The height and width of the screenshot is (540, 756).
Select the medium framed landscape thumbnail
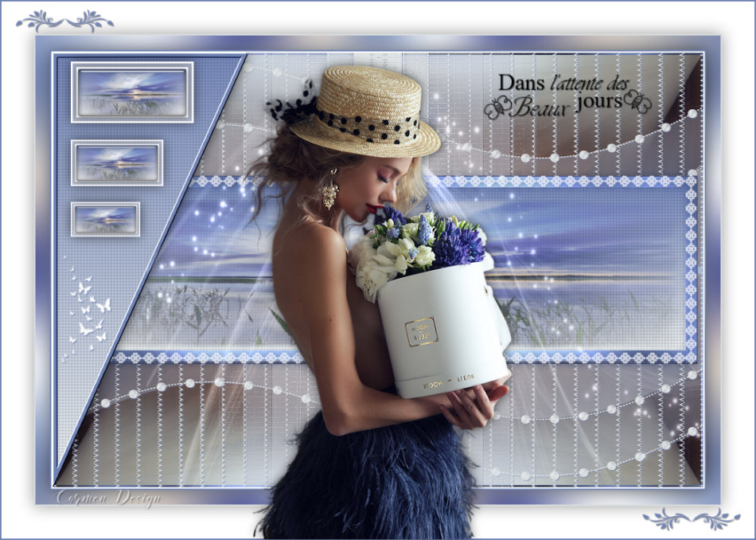click(x=117, y=162)
